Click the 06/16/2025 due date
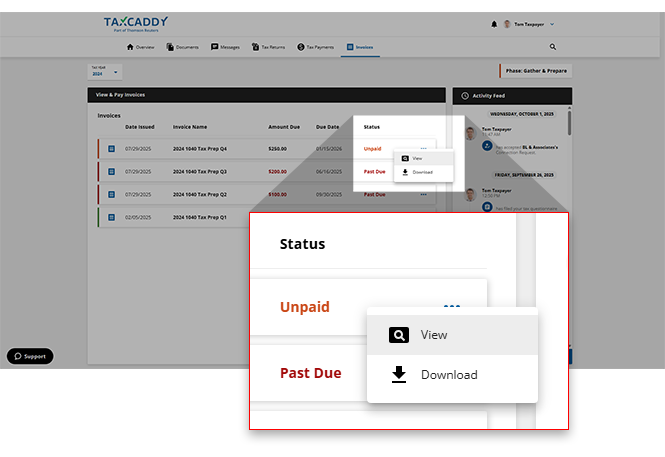This screenshot has height=457, width=665. [x=329, y=172]
